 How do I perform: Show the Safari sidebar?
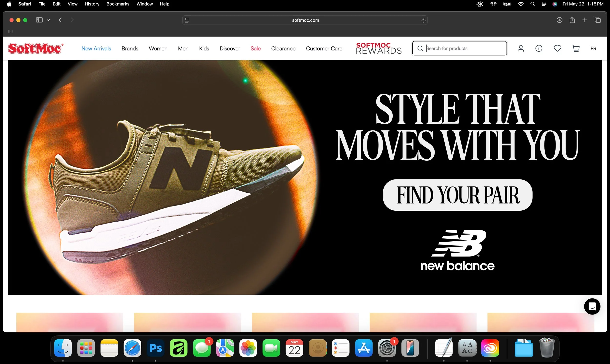pyautogui.click(x=39, y=20)
